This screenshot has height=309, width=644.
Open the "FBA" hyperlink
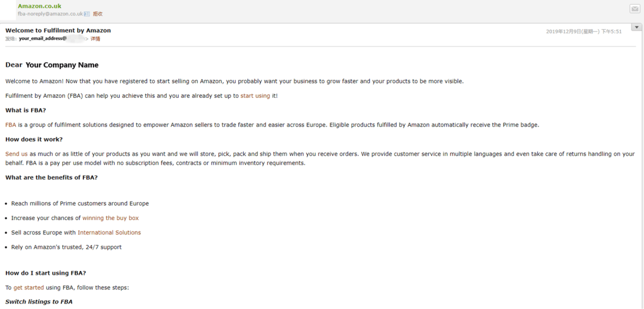(x=11, y=125)
